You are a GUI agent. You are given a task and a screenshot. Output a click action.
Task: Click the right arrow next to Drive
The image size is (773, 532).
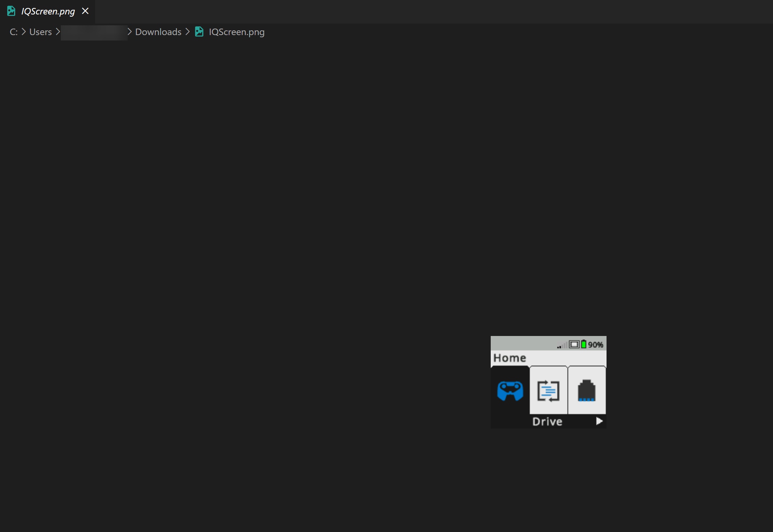(x=600, y=421)
